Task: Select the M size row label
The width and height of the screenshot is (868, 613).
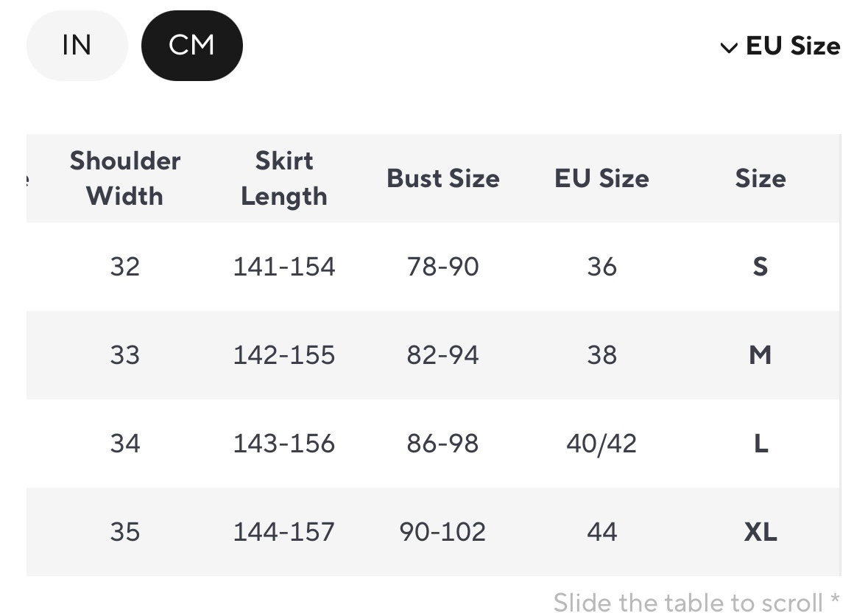Action: 761,355
